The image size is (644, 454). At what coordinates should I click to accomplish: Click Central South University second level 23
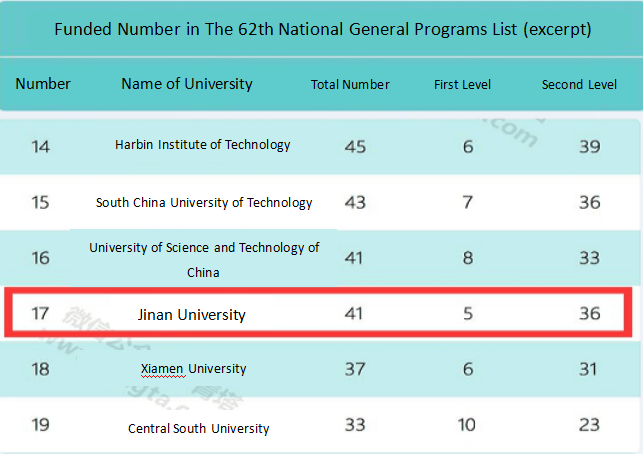click(x=590, y=425)
